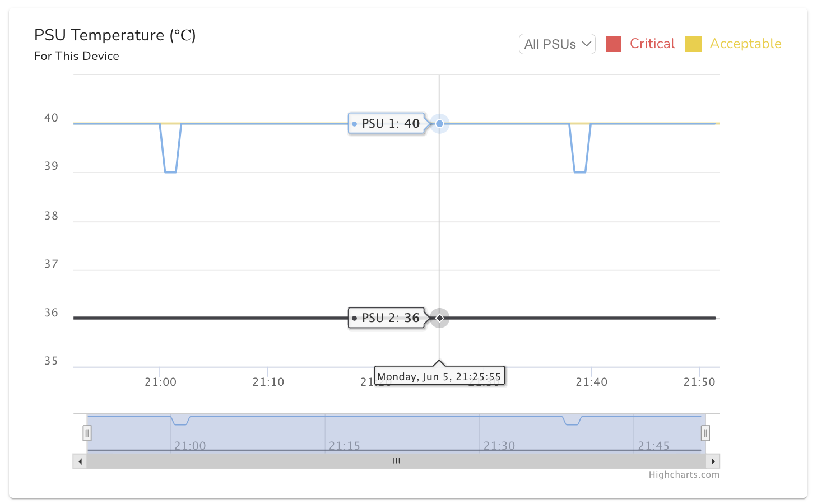817x504 pixels.
Task: Click the scrollbar left arrow button
Action: coord(80,461)
